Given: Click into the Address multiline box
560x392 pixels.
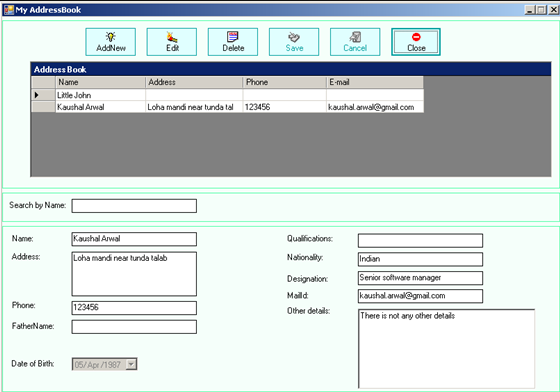Looking at the screenshot, I should pyautogui.click(x=134, y=274).
